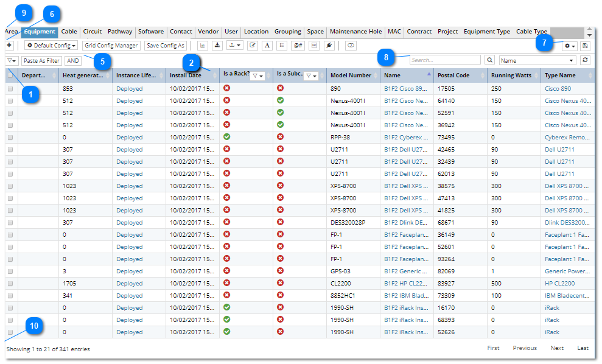Image resolution: width=602 pixels, height=364 pixels.
Task: Click green check in Cyberex row Is a Rack
Action: [227, 137]
